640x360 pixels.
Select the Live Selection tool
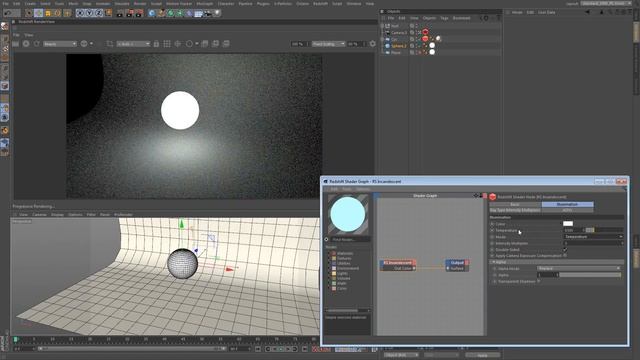pos(29,13)
